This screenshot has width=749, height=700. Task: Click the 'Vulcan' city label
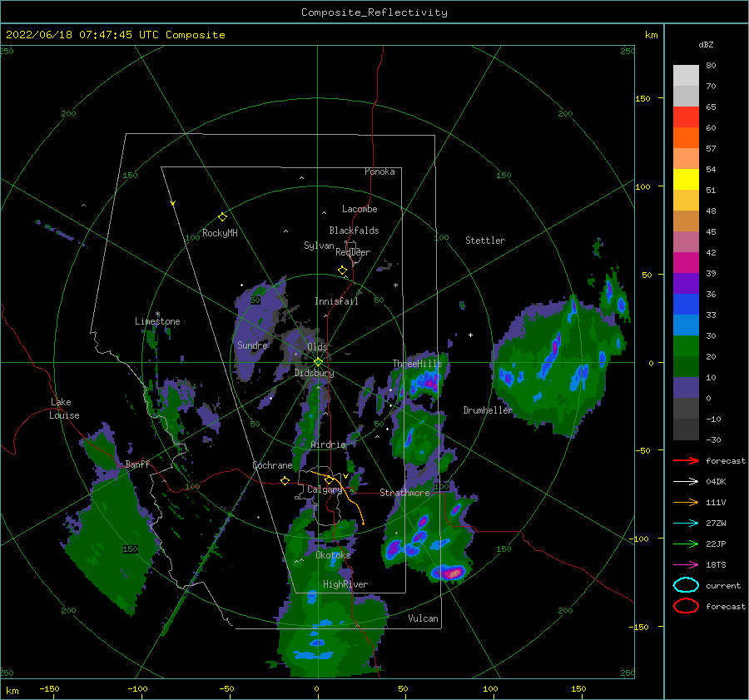pyautogui.click(x=423, y=618)
